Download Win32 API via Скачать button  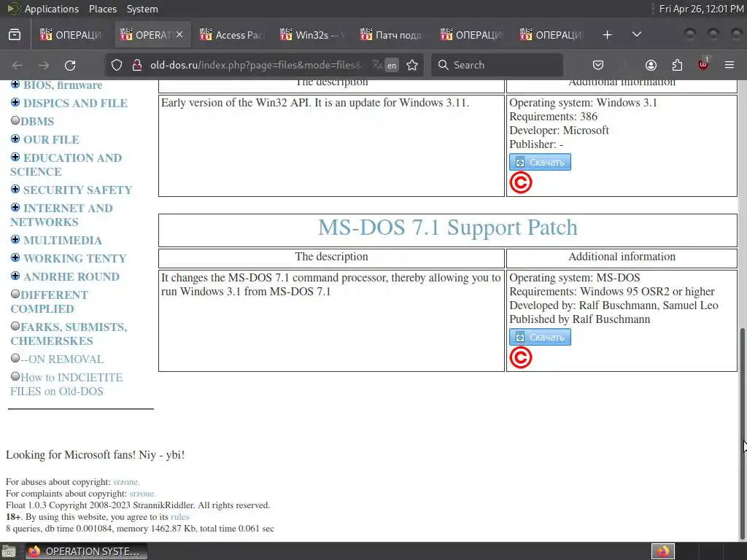[x=540, y=162]
